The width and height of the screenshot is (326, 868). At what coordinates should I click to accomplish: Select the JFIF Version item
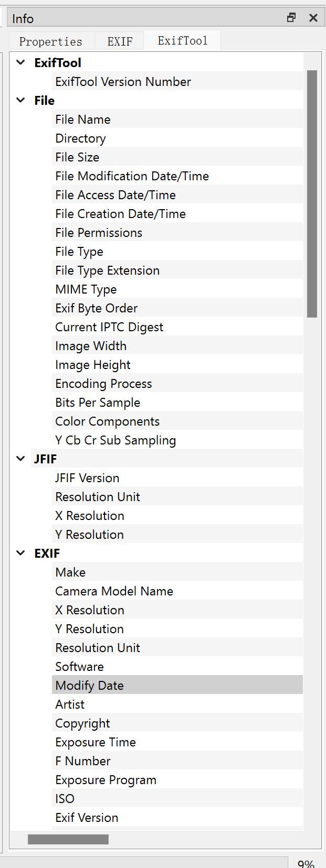pyautogui.click(x=87, y=478)
